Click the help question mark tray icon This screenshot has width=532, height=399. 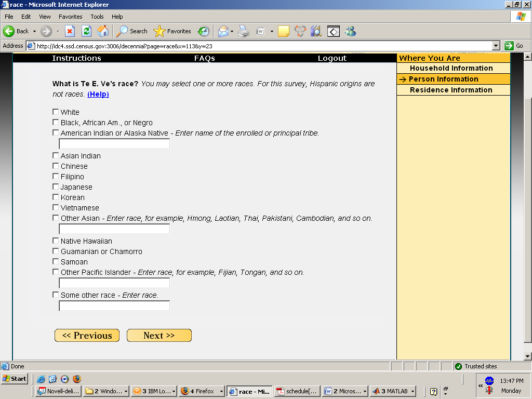coord(433,391)
